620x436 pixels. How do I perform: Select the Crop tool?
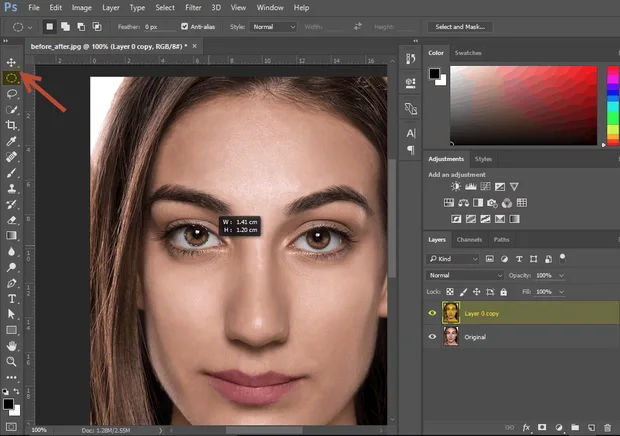(11, 125)
